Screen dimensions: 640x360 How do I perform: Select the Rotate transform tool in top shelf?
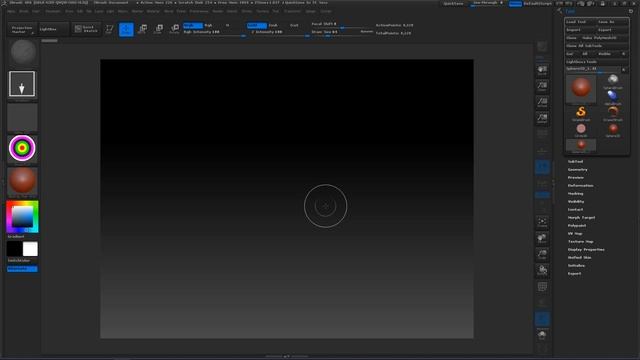[175, 29]
